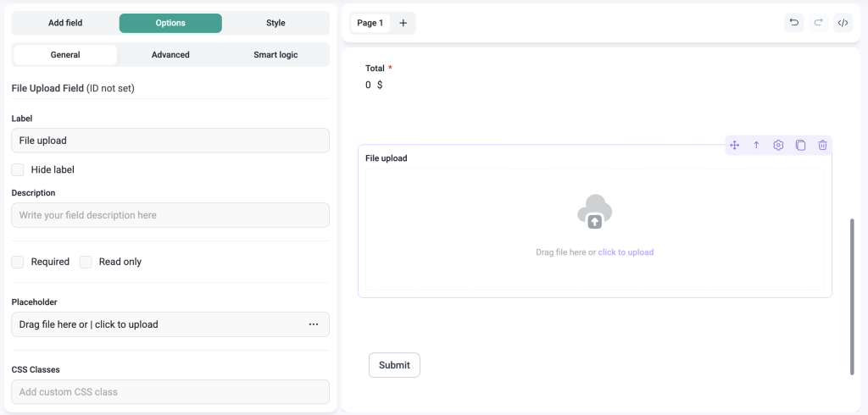
Task: Click the Placeholder input field
Action: click(170, 324)
